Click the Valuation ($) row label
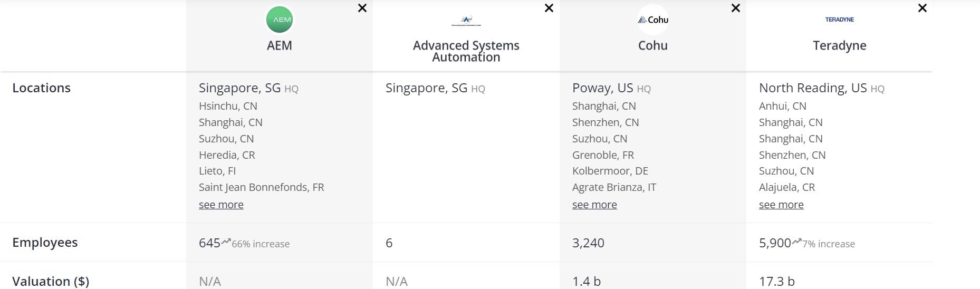Screen dimensions: 980x289 (51, 281)
